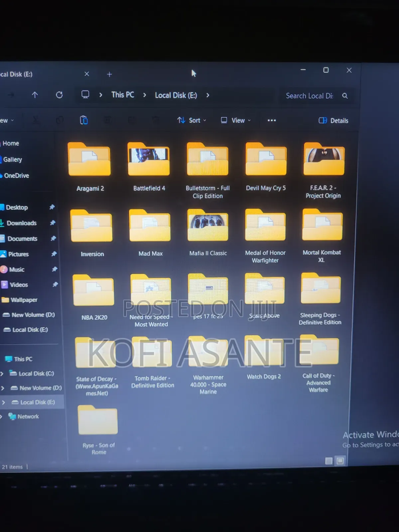Go to Home in sidebar

click(11, 143)
